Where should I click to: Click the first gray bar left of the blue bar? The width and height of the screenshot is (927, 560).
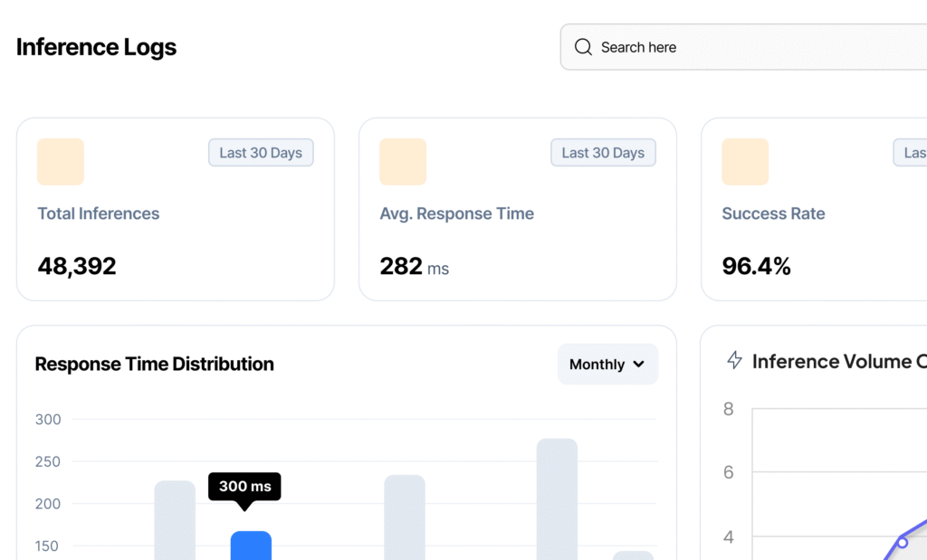(x=175, y=519)
